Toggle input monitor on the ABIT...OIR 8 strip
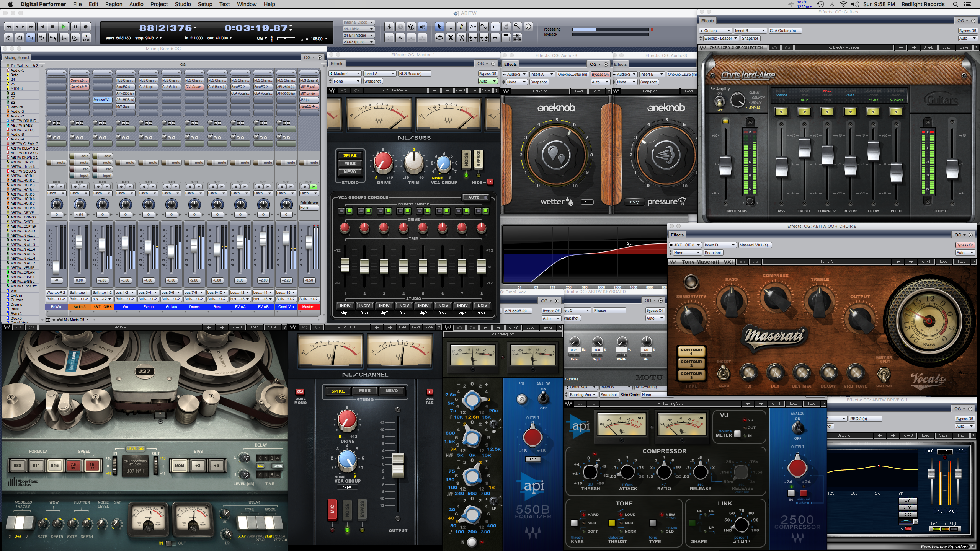This screenshot has height=551, width=980. (103, 176)
